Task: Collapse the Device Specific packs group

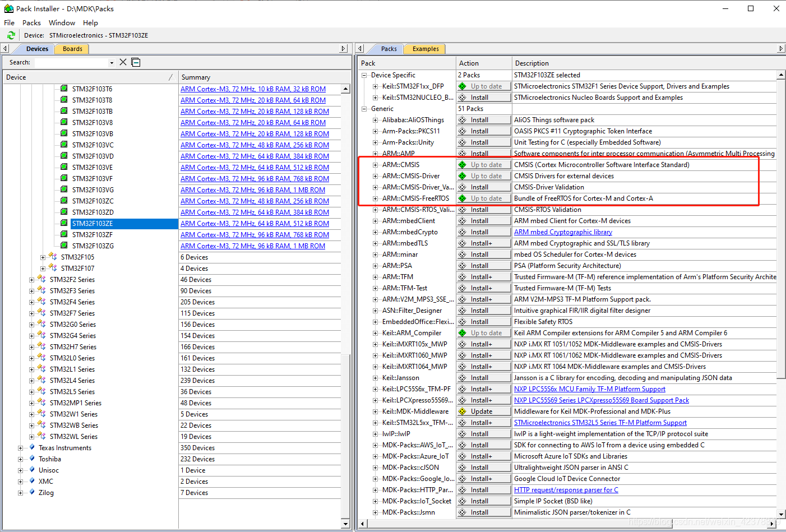Action: pyautogui.click(x=364, y=75)
